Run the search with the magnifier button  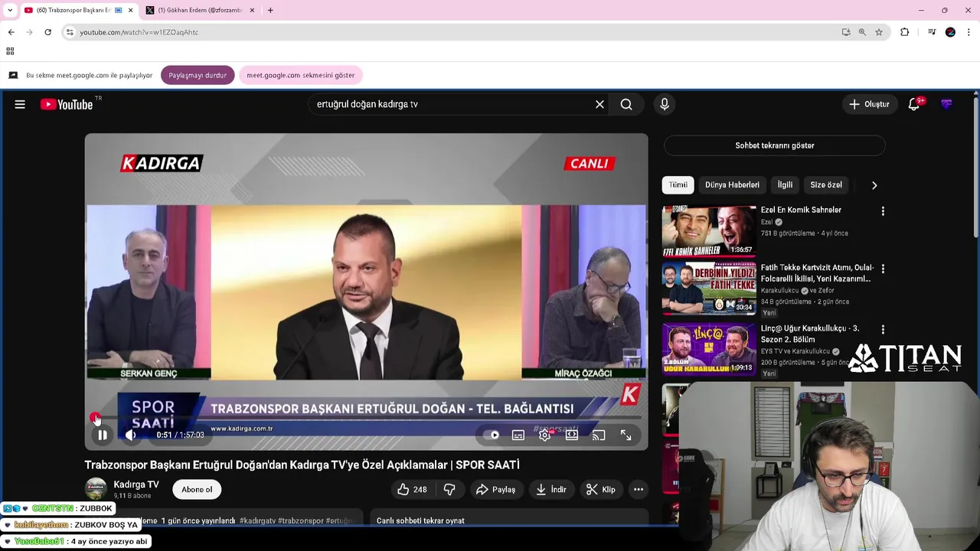click(x=626, y=104)
